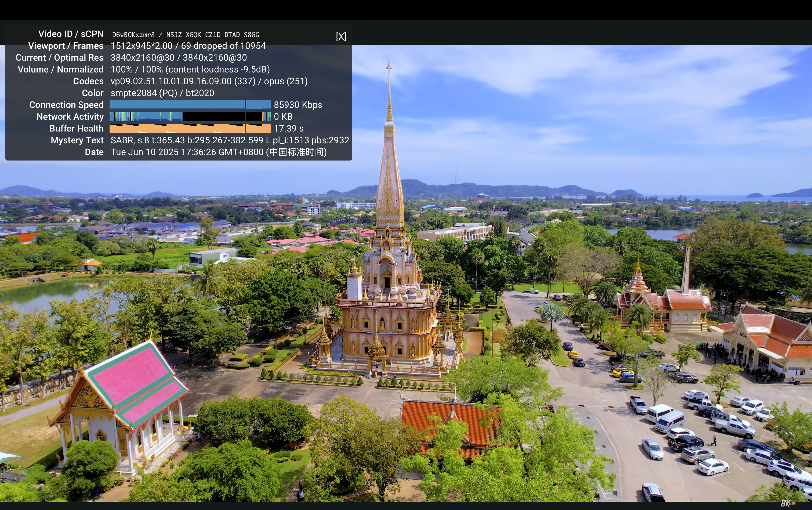Click the 85930 Kbps speed reading
This screenshot has width=812, height=510.
coord(298,105)
